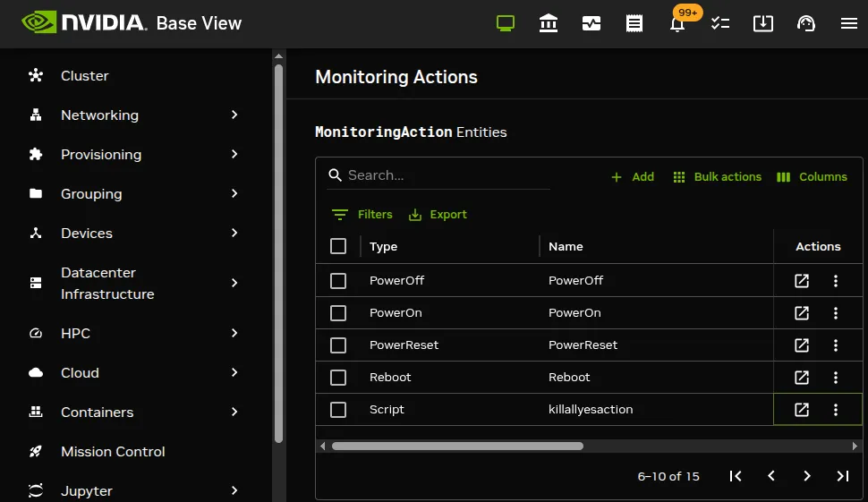Viewport: 868px width, 502px height.
Task: Open more options for killallyesaction row
Action: [x=836, y=410]
